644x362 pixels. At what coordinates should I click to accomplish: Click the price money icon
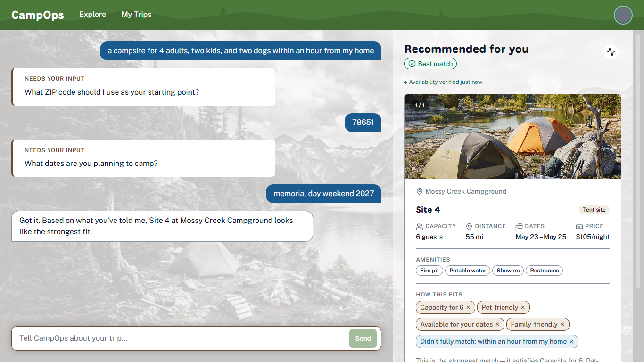click(x=579, y=226)
